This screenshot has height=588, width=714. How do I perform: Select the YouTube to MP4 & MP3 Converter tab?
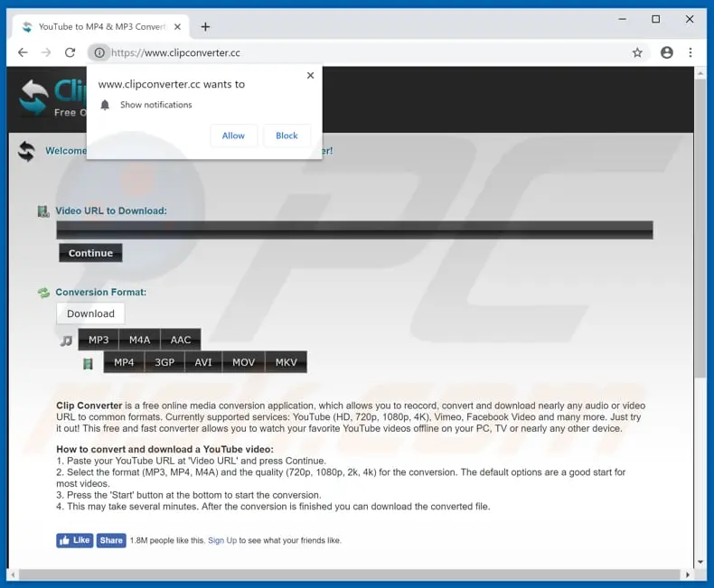click(x=100, y=27)
